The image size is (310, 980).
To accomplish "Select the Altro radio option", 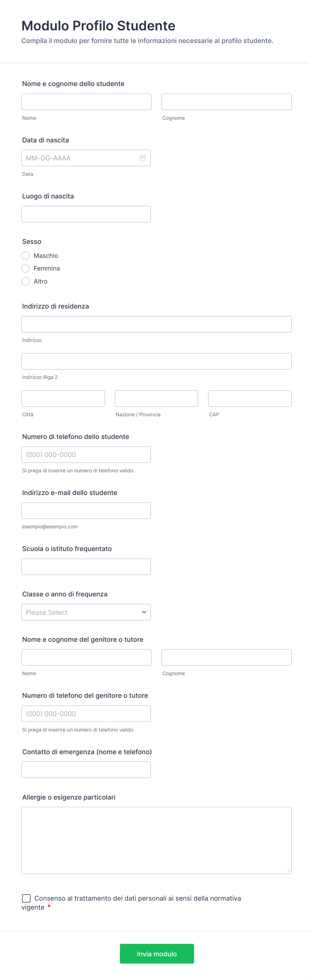I will [x=25, y=282].
